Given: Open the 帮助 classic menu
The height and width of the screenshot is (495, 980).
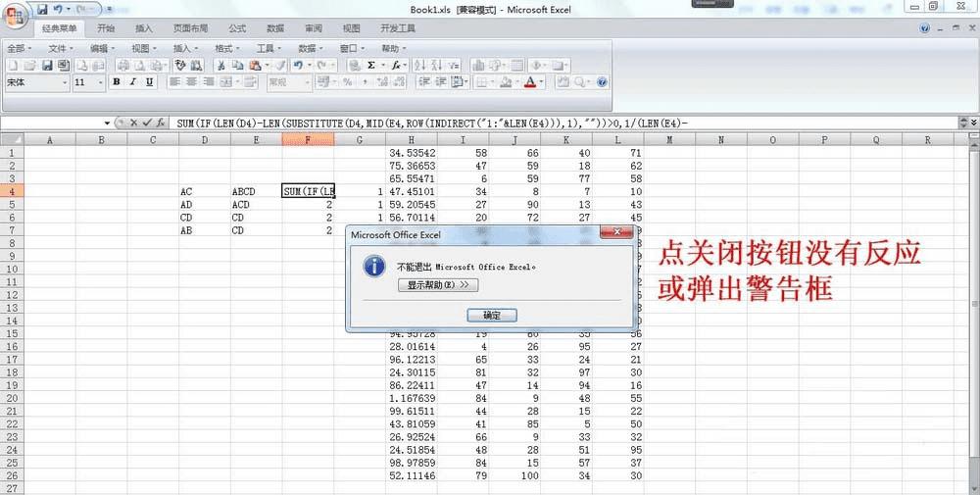Looking at the screenshot, I should (393, 48).
